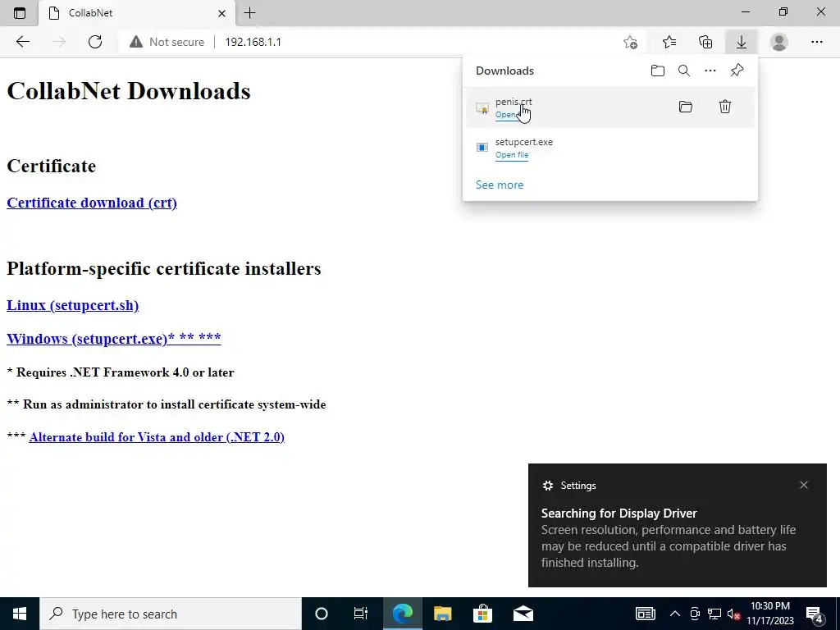This screenshot has height=630, width=840.
Task: Open Edge Settings and more menu
Action: 816,42
